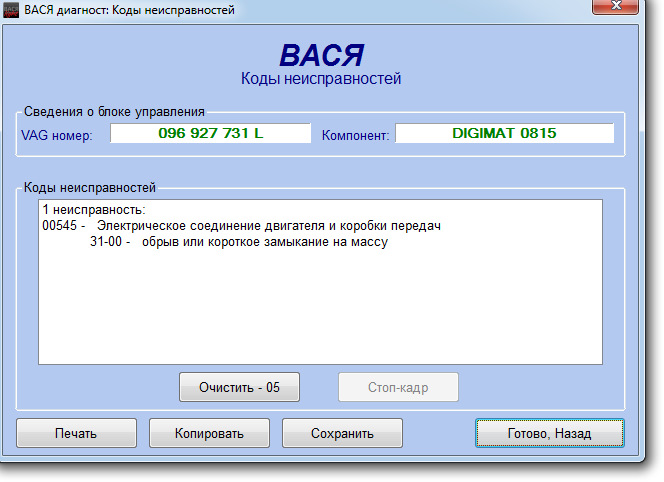Click the Готово, Назад button
The height and width of the screenshot is (482, 664).
click(x=550, y=433)
